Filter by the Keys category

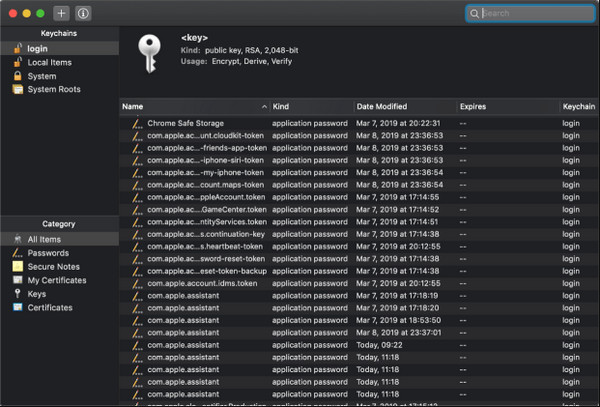pos(39,294)
